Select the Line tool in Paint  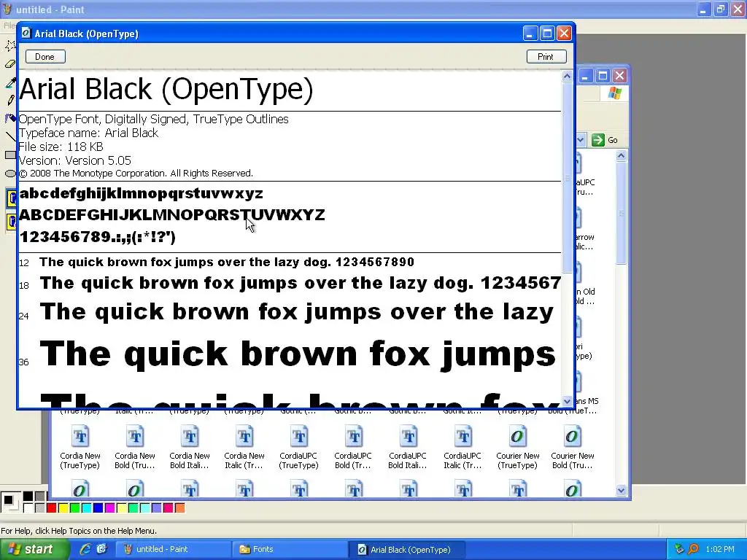[9, 136]
